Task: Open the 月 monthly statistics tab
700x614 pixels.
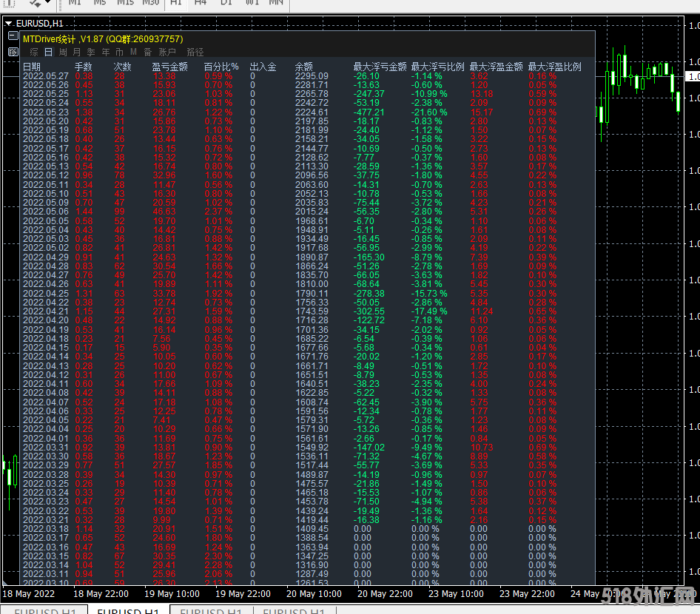Action: [x=77, y=53]
